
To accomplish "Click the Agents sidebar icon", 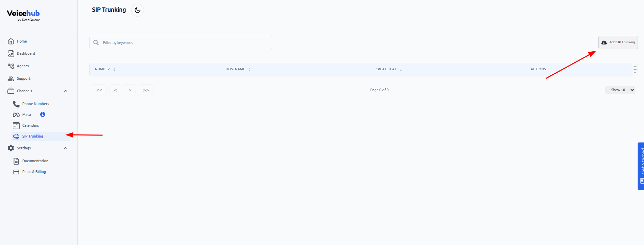I will click(x=11, y=66).
